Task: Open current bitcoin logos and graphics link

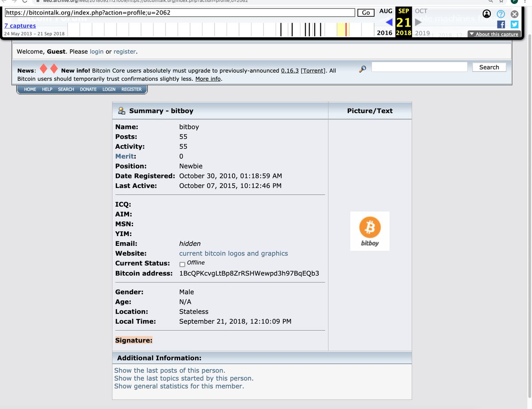Action: [x=234, y=253]
